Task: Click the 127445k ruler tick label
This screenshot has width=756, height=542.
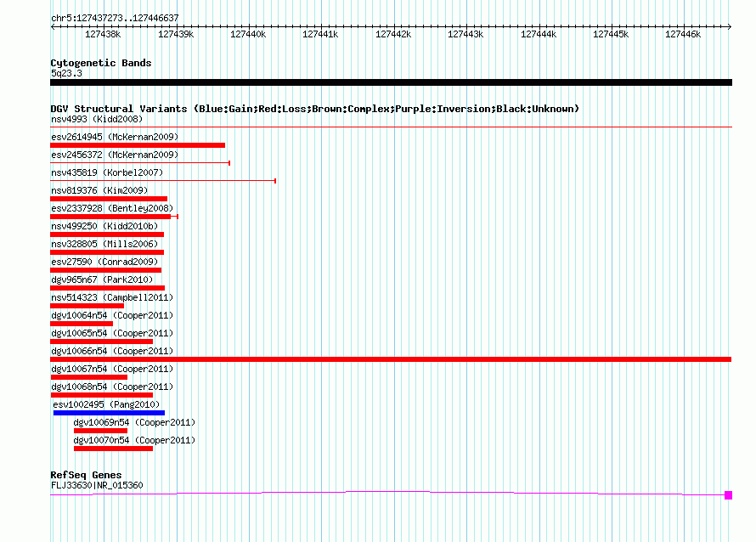Action: (611, 34)
